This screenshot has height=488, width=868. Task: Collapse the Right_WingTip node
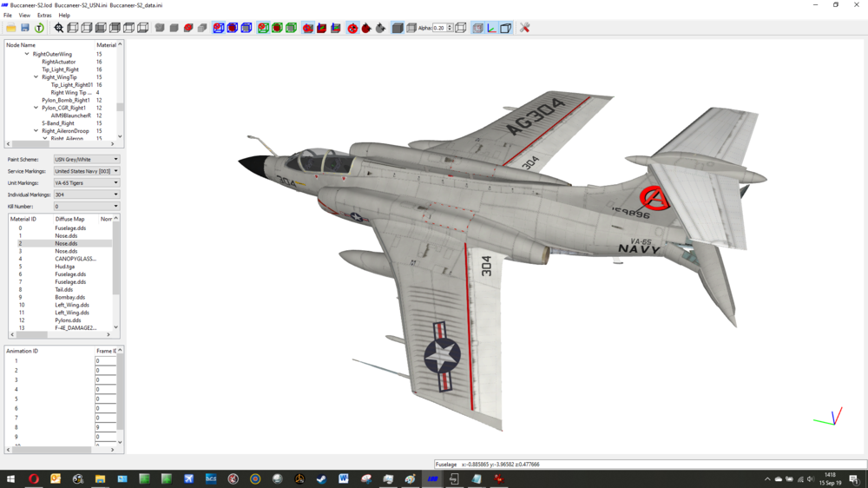[36, 77]
